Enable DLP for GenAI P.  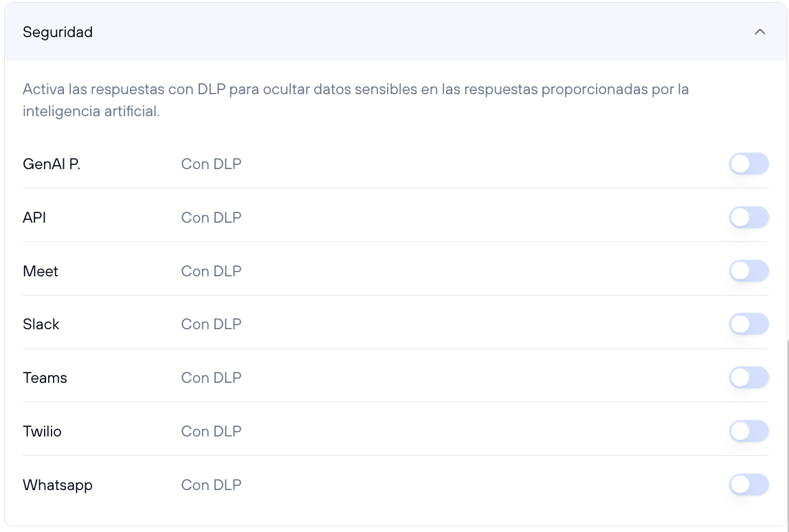point(748,164)
